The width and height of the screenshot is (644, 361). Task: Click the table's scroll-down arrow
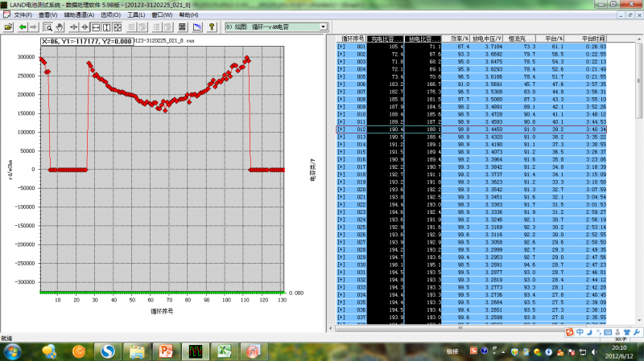[x=638, y=322]
